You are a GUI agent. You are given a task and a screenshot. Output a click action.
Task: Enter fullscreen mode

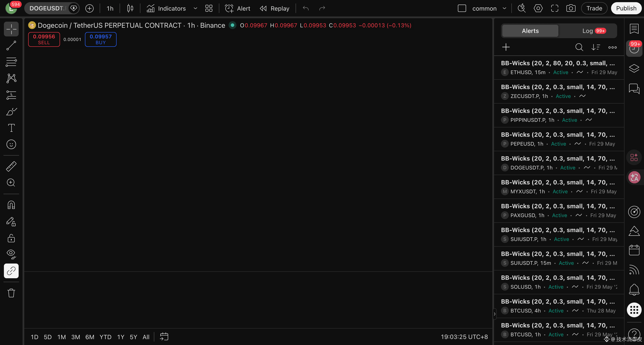[x=555, y=8]
